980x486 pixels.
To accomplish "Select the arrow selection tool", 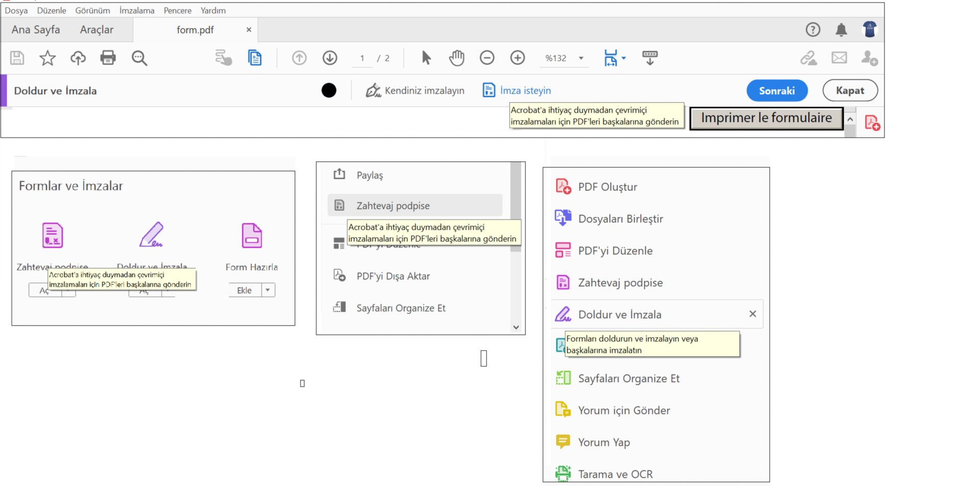I will 426,58.
